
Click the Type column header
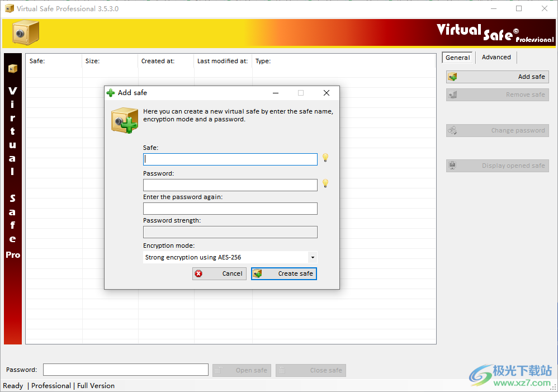point(344,61)
